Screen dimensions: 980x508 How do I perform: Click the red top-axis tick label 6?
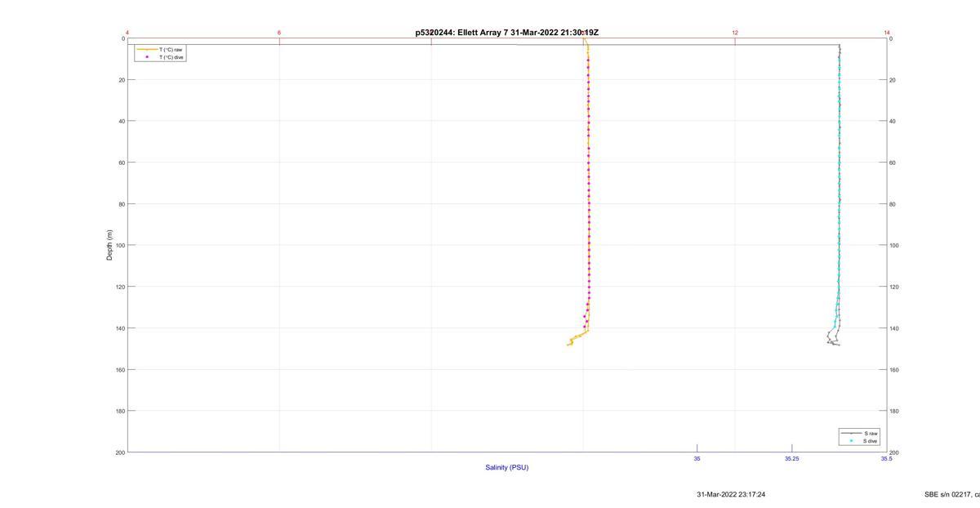[279, 33]
